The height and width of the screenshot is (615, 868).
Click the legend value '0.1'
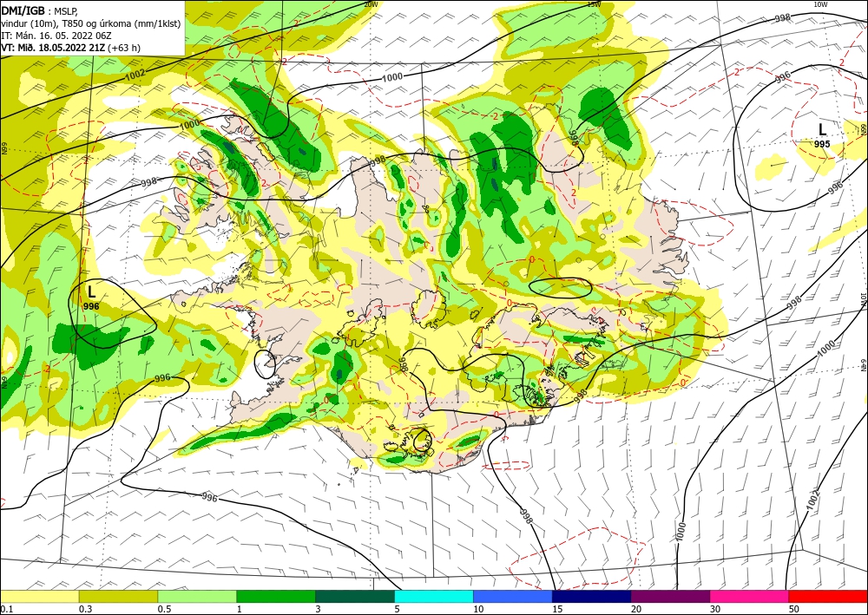[6, 609]
